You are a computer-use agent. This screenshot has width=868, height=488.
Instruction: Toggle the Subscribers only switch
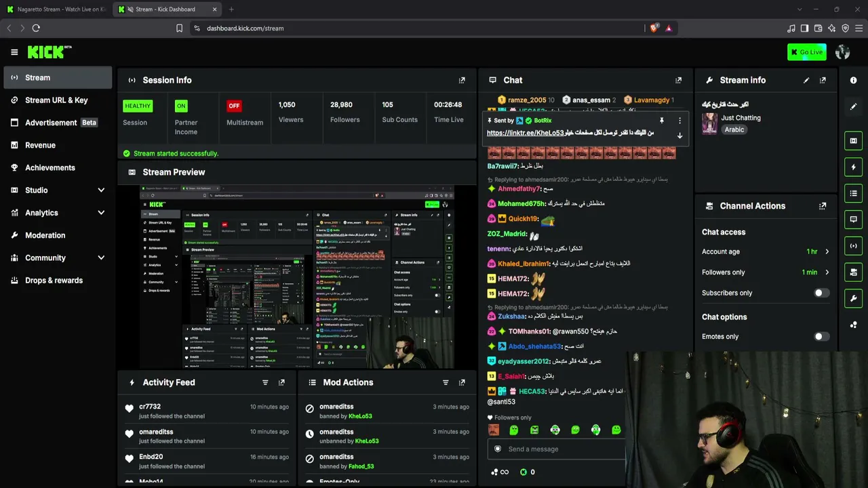[x=821, y=293]
